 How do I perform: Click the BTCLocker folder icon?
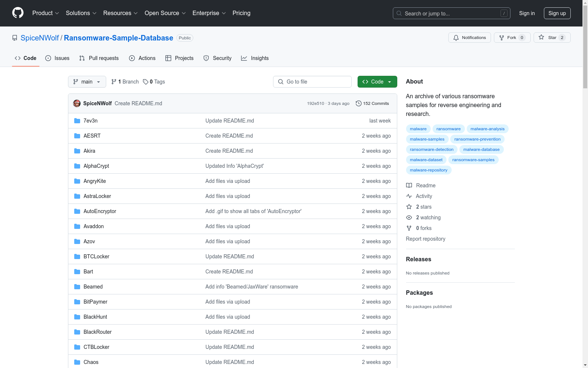click(x=77, y=256)
